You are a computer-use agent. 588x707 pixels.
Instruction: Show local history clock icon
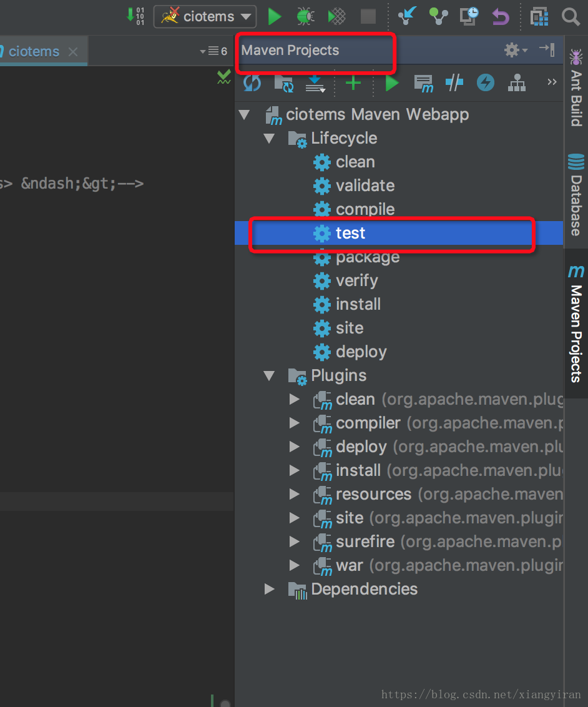[469, 16]
